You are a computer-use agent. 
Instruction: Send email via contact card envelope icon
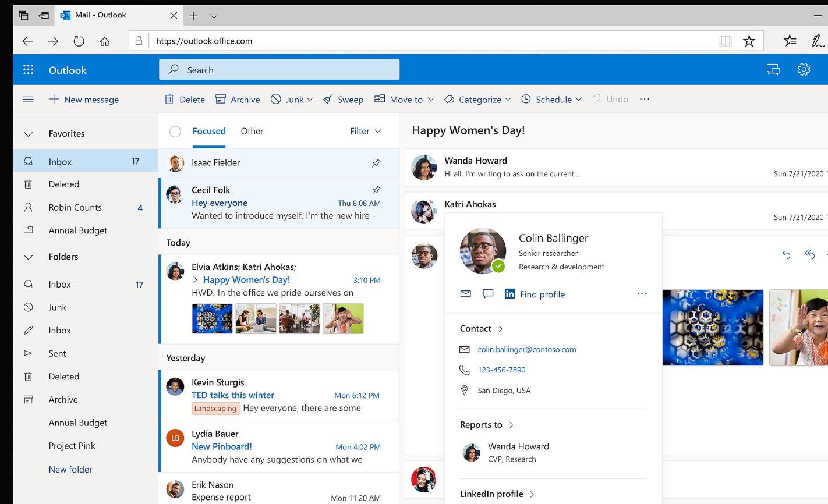tap(466, 294)
